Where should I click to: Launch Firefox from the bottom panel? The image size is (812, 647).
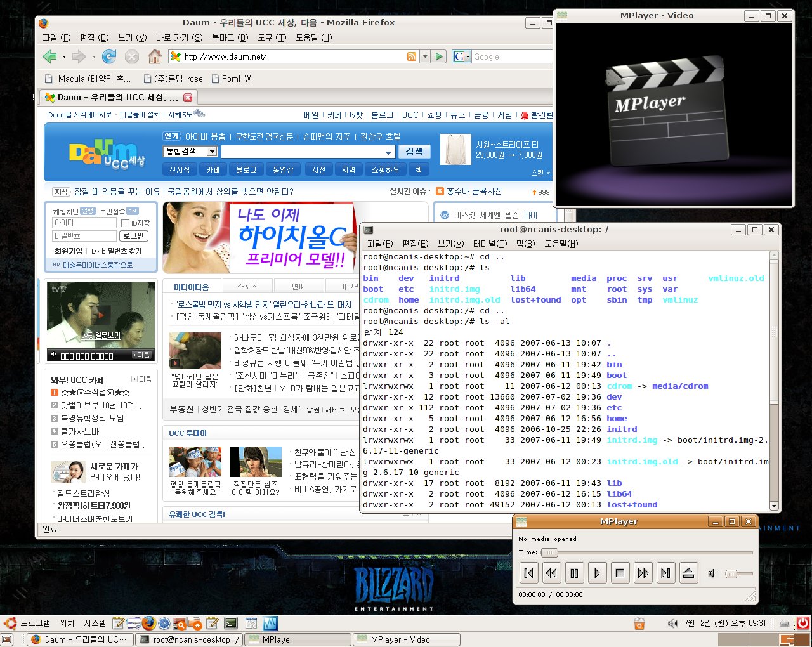pyautogui.click(x=148, y=623)
